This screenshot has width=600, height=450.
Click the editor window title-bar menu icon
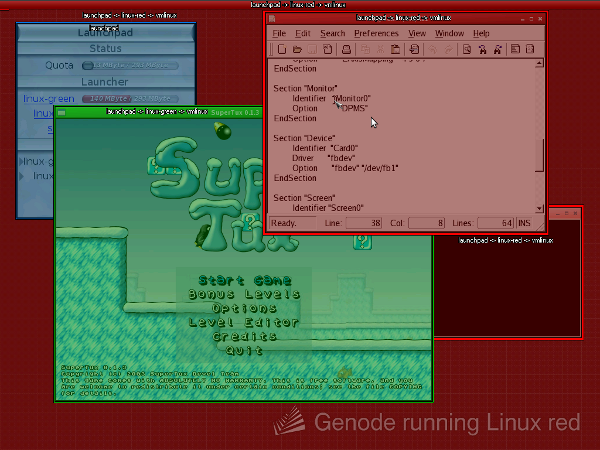(272, 18)
